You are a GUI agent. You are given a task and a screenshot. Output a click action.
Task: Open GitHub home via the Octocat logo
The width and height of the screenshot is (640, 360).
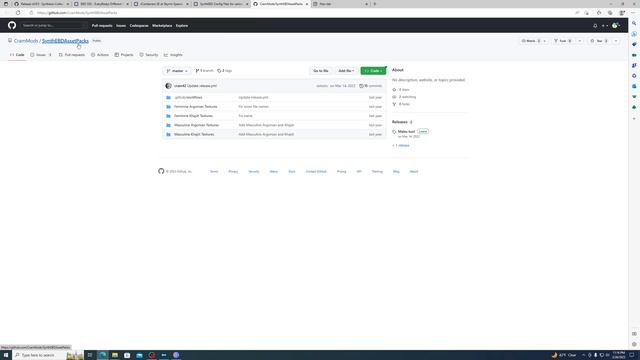12,25
